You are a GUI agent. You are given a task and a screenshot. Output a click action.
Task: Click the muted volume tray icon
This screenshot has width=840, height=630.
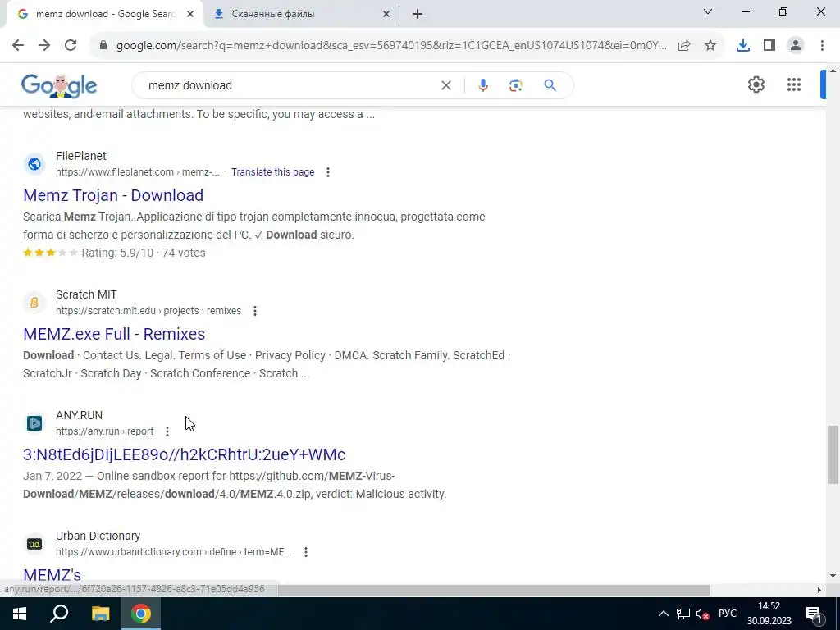point(702,614)
